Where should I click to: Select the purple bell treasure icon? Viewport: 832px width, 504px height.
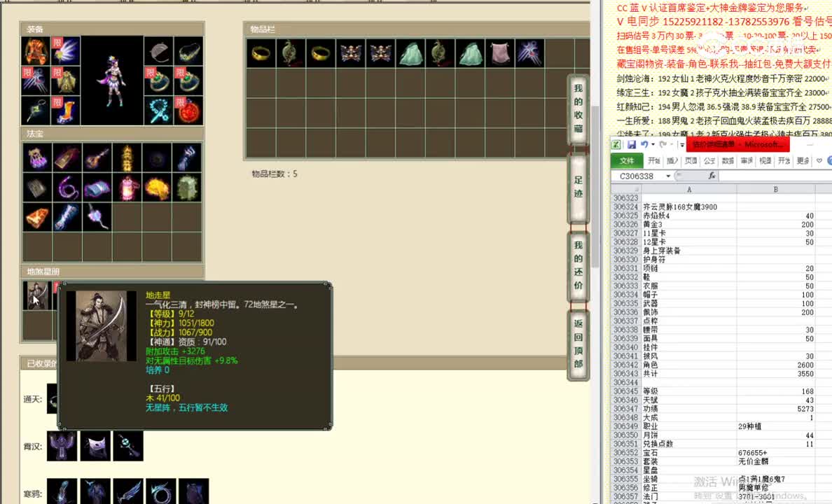tap(37, 157)
